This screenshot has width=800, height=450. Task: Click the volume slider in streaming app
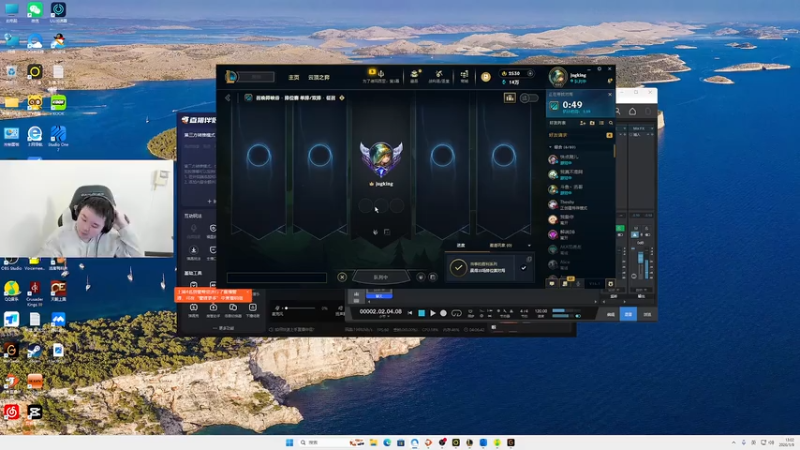[x=301, y=308]
